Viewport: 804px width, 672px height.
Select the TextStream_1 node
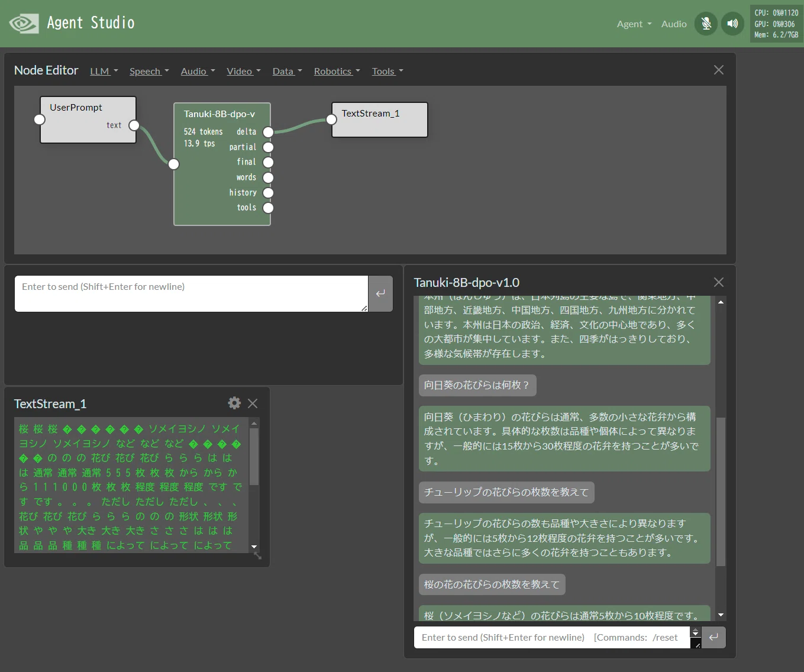coord(380,119)
